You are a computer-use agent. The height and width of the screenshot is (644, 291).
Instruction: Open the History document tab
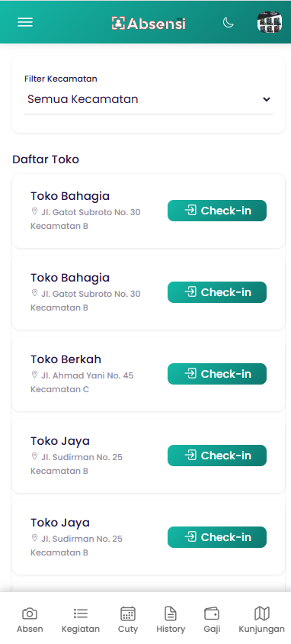pyautogui.click(x=171, y=620)
